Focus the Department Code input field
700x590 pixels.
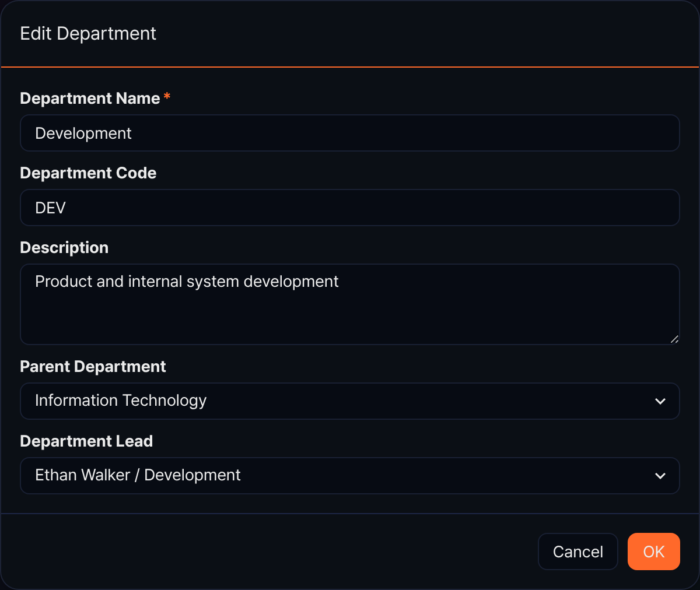pos(350,208)
